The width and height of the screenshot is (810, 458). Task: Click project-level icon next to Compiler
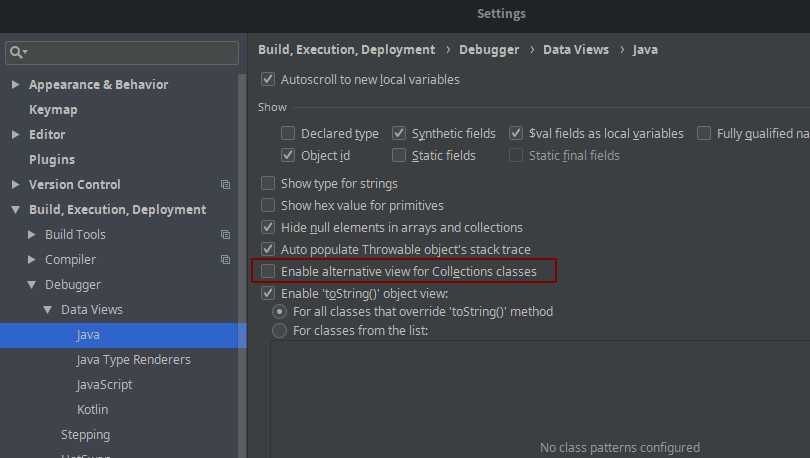coord(225,260)
